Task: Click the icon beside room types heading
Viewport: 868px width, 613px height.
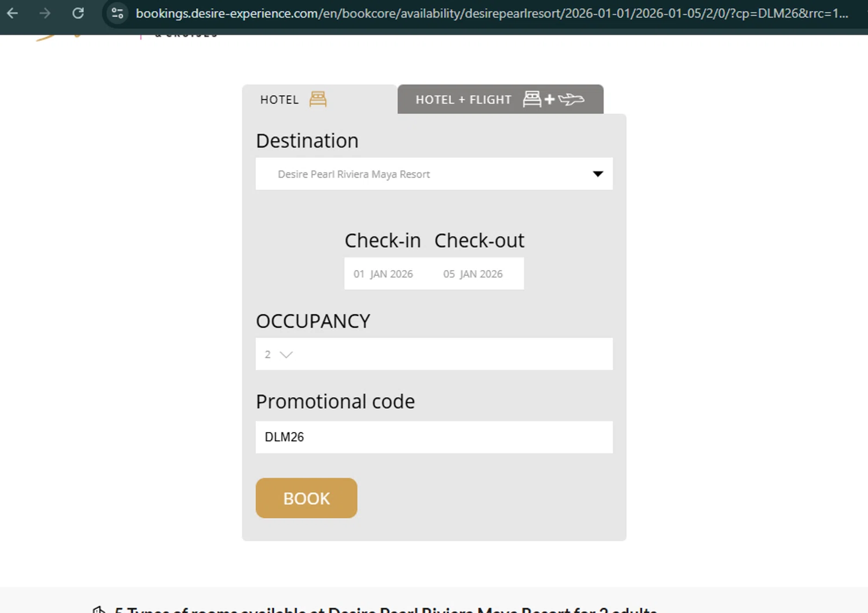Action: point(100,610)
